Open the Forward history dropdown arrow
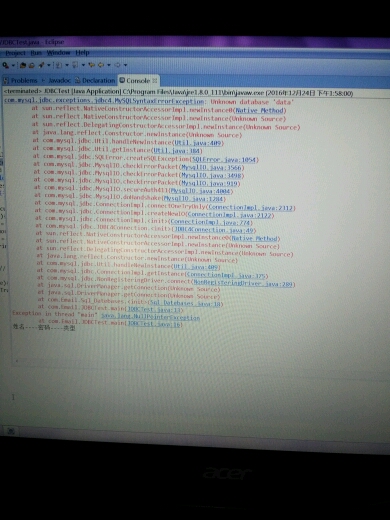Image resolution: width=390 pixels, height=520 pixels. coord(125,65)
